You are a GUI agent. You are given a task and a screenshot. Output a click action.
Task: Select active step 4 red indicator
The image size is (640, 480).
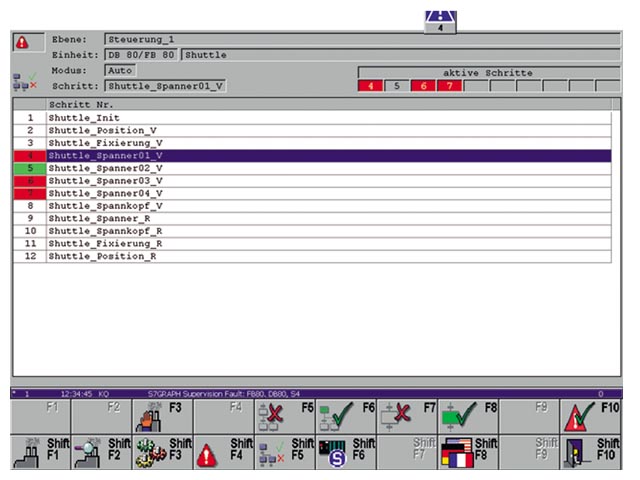pyautogui.click(x=370, y=86)
